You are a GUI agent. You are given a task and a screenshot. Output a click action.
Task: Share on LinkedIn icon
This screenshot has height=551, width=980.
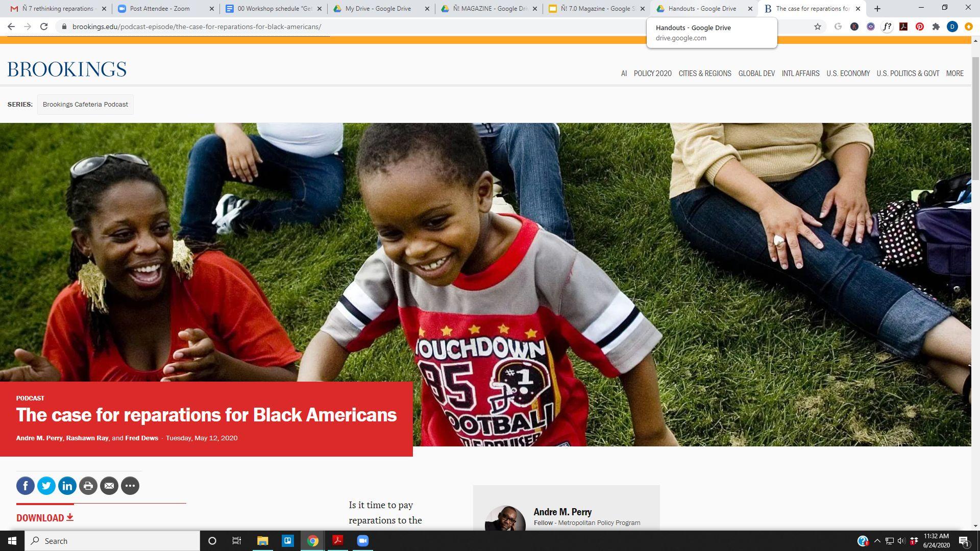67,486
